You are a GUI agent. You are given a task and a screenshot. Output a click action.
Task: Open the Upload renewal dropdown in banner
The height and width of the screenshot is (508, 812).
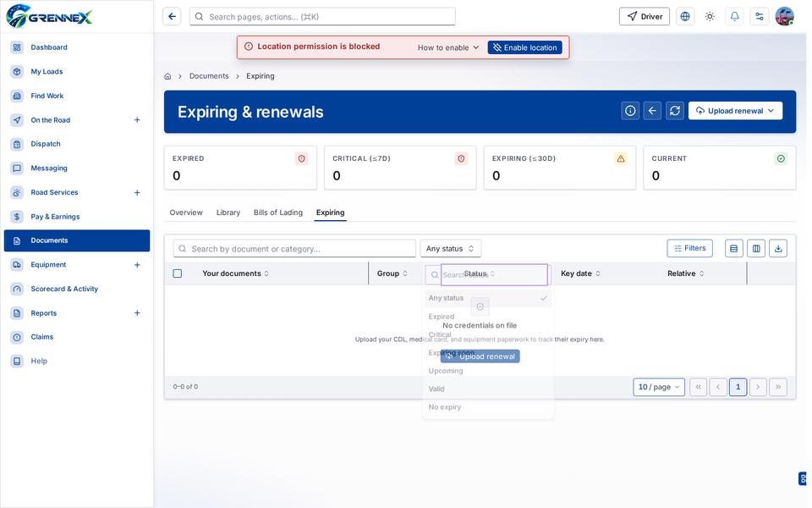pyautogui.click(x=735, y=111)
